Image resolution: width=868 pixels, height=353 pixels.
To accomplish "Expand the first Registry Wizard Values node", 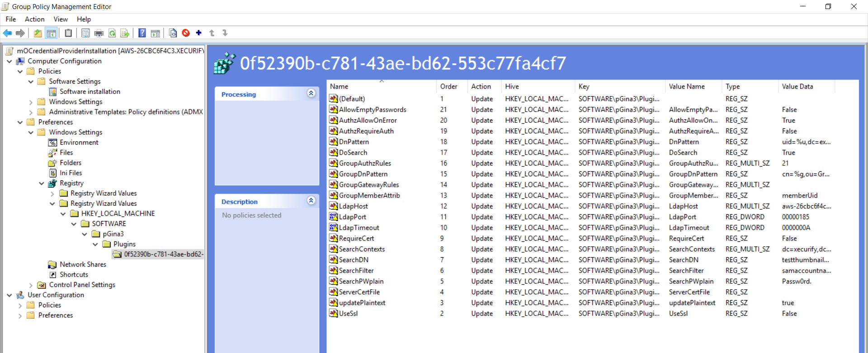I will click(x=52, y=193).
